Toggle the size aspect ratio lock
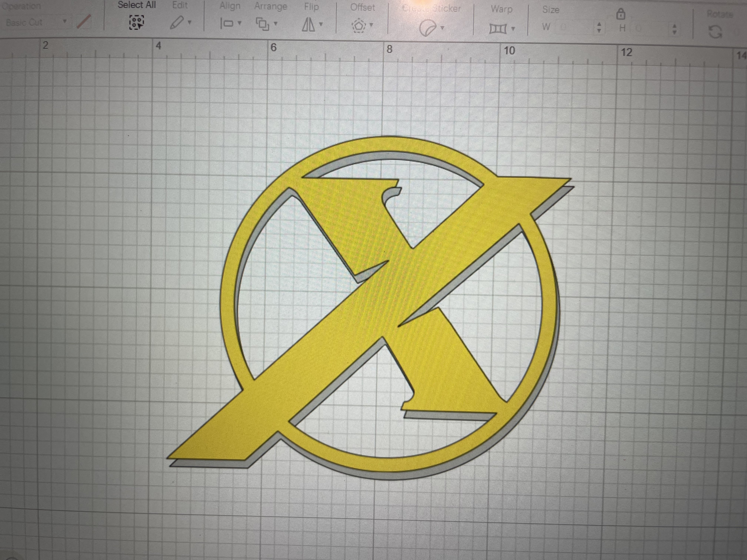 coord(621,14)
